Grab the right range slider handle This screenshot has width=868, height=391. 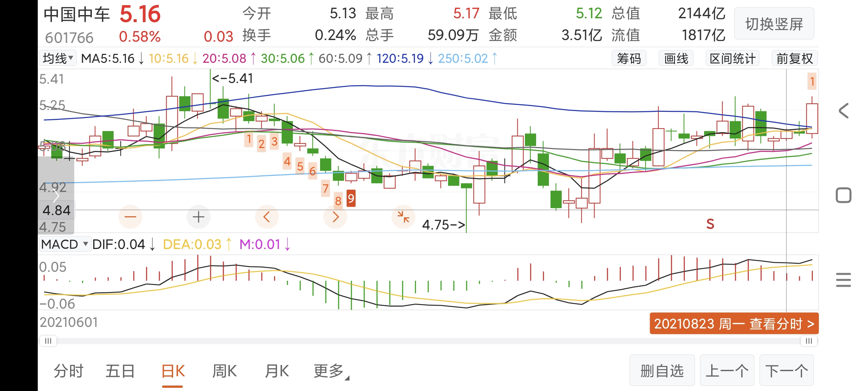click(x=809, y=341)
